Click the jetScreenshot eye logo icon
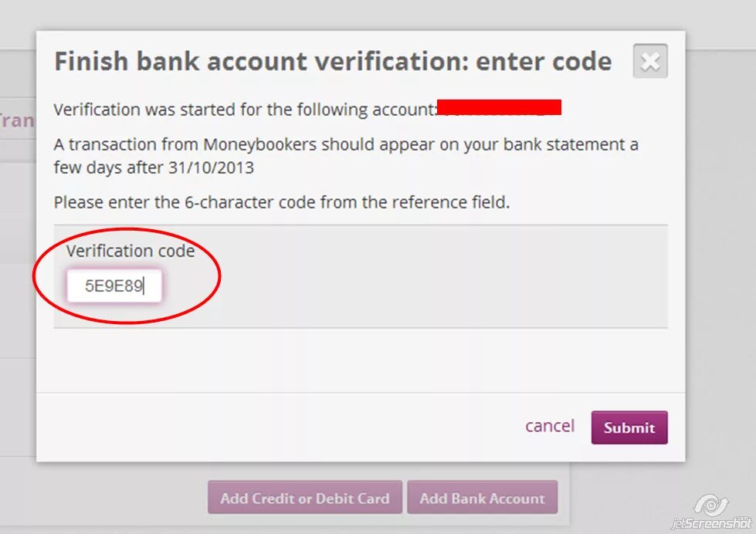The width and height of the screenshot is (756, 534). 710,505
